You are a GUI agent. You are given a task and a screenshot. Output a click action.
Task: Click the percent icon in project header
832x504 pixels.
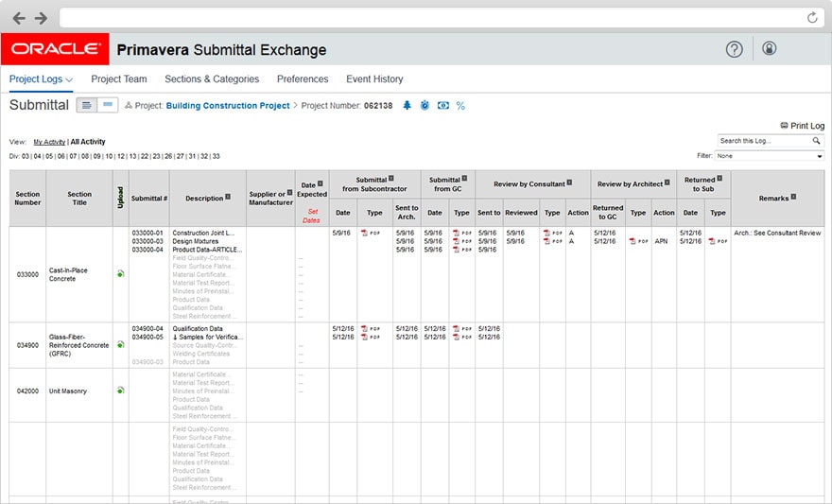point(460,106)
